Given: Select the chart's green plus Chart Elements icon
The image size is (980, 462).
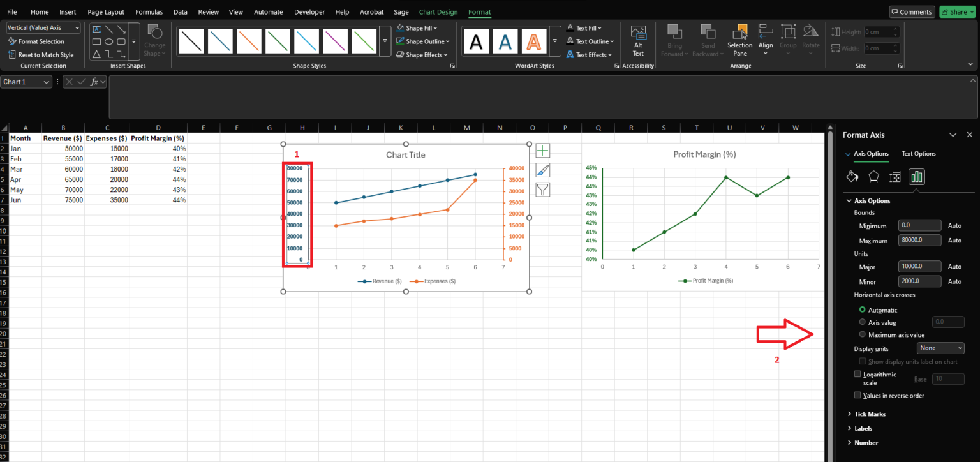Looking at the screenshot, I should 542,150.
